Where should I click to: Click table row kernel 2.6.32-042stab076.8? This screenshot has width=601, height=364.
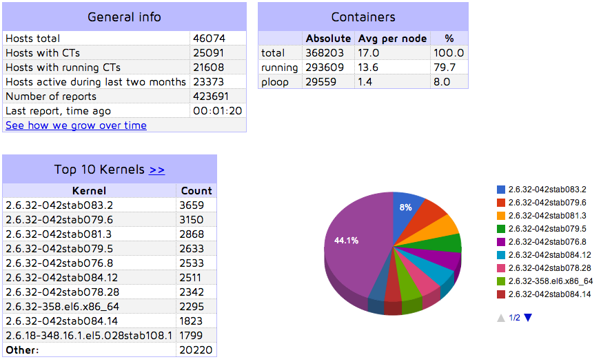point(110,263)
